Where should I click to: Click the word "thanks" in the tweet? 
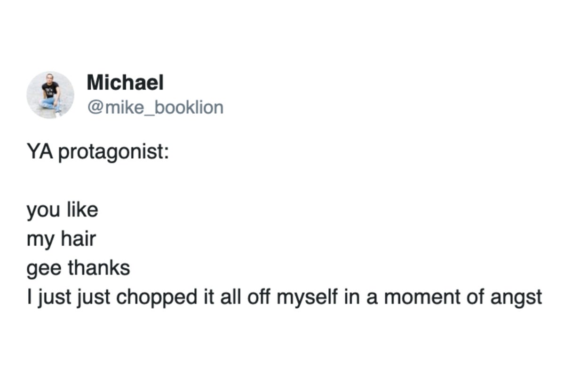click(x=99, y=268)
